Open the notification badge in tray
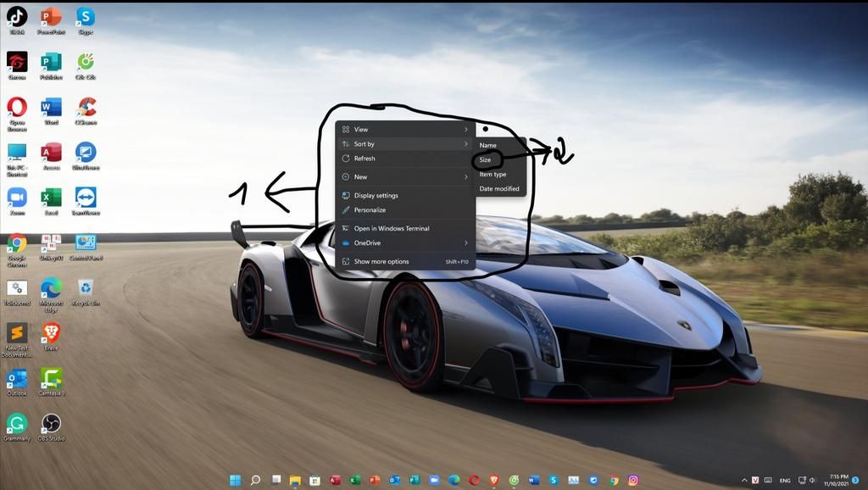Image resolution: width=868 pixels, height=490 pixels. pyautogui.click(x=855, y=480)
